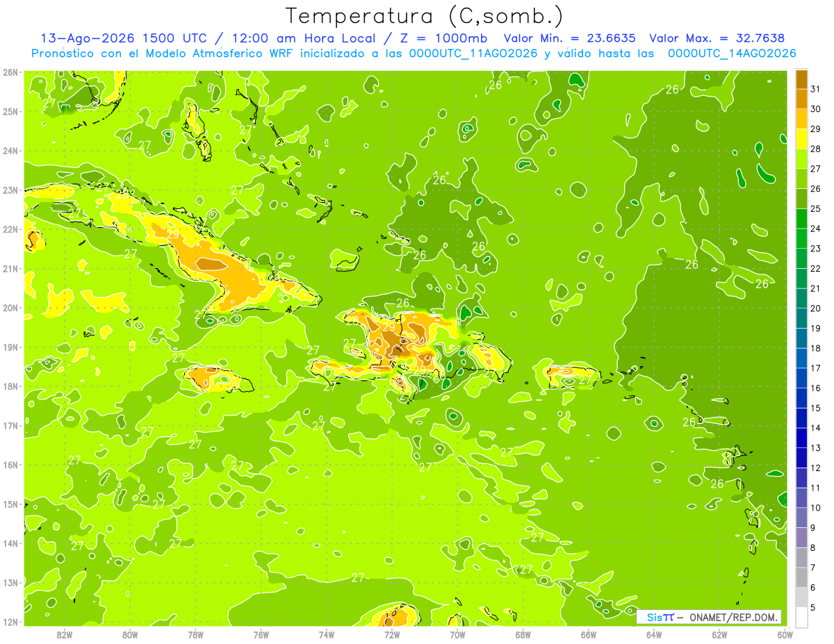Image resolution: width=834 pixels, height=644 pixels.
Task: Click the 82W longitude axis label
Action: (x=65, y=634)
